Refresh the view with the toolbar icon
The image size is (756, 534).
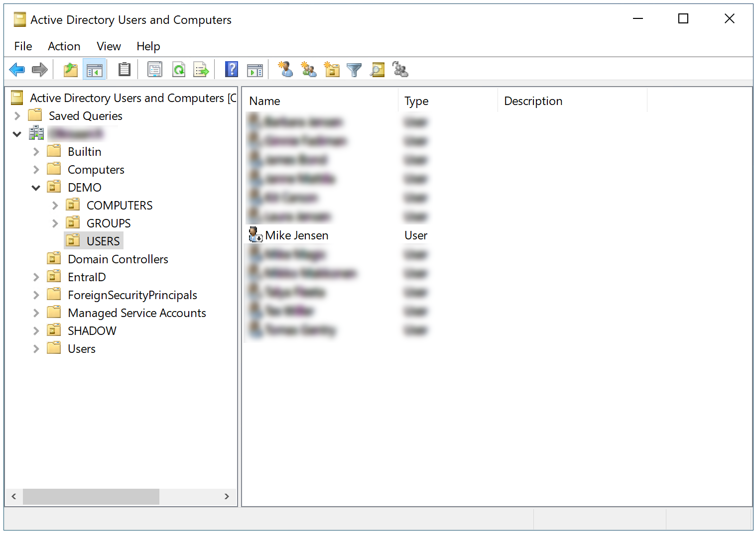[179, 70]
